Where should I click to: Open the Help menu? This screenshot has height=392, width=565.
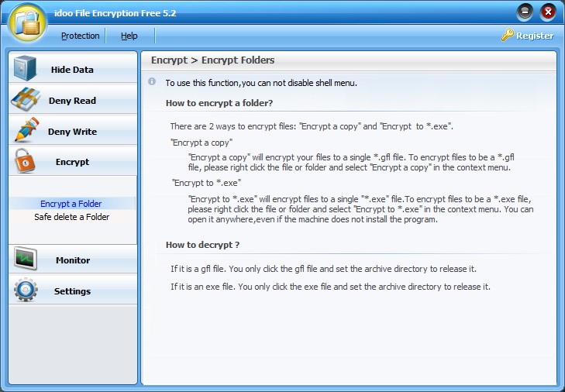[x=129, y=36]
